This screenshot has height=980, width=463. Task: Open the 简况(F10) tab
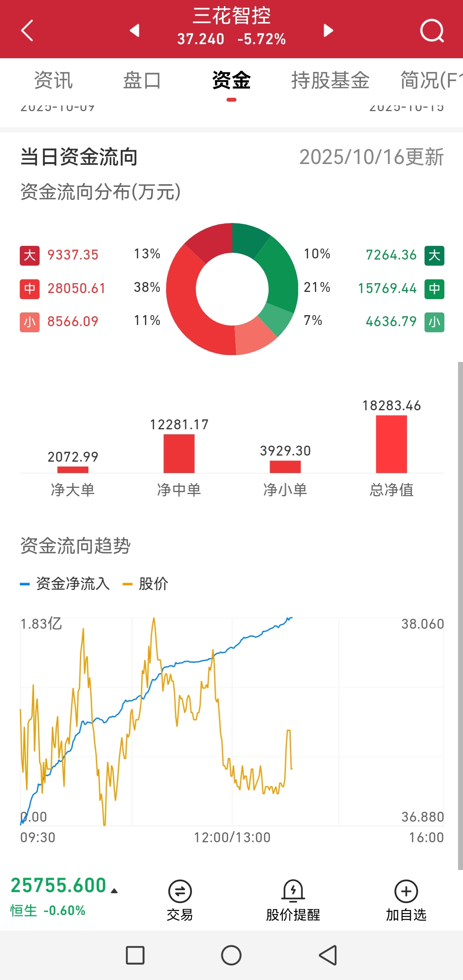click(431, 80)
